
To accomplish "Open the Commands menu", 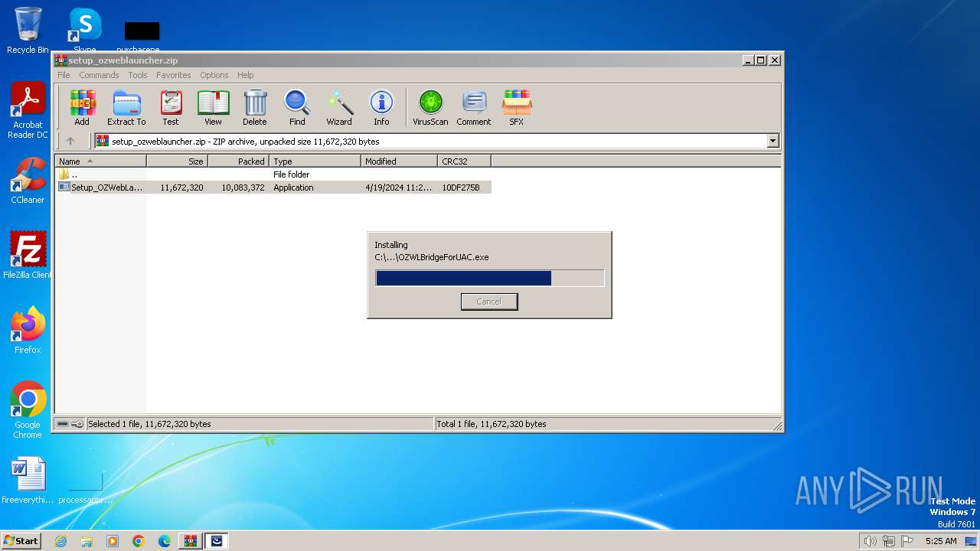I will point(99,75).
